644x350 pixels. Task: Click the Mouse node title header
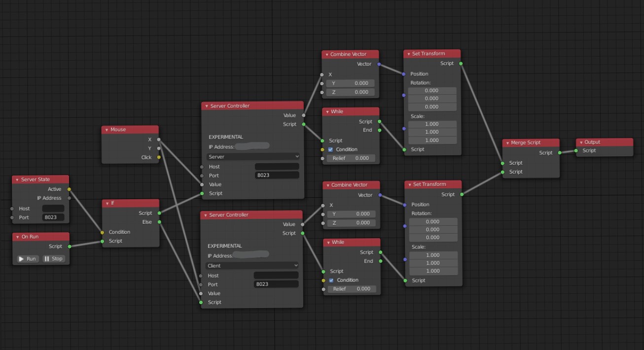pyautogui.click(x=130, y=130)
